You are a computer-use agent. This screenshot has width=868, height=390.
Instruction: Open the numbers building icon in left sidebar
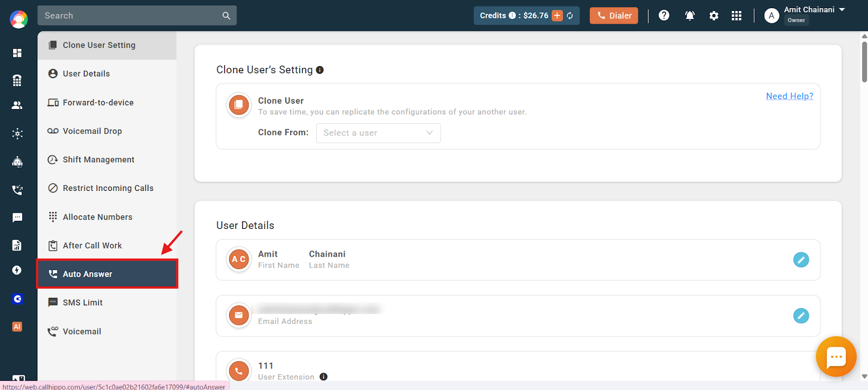(x=17, y=80)
